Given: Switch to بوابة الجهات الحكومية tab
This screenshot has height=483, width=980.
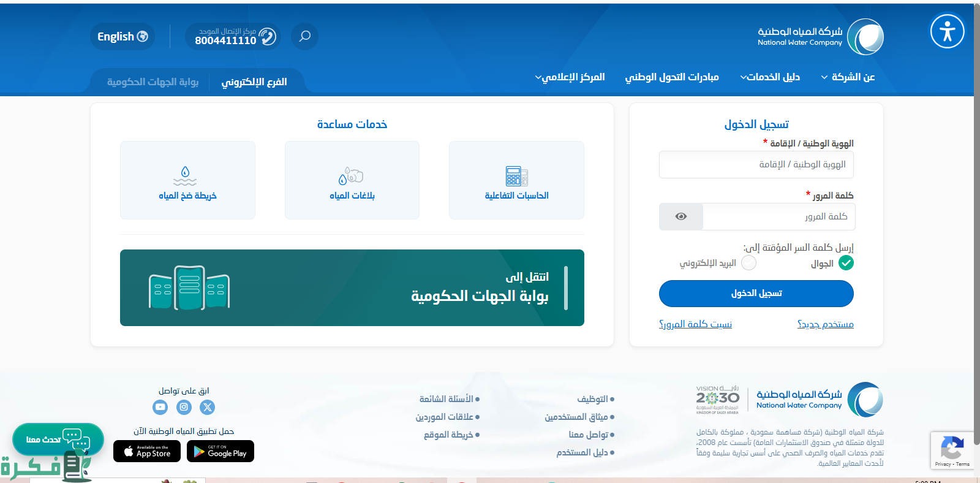Looking at the screenshot, I should 153,82.
